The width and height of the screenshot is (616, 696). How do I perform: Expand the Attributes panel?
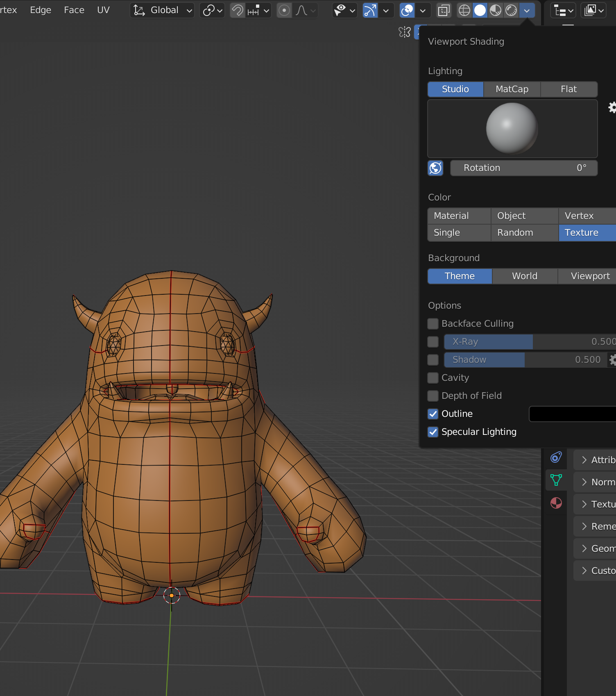pyautogui.click(x=595, y=460)
